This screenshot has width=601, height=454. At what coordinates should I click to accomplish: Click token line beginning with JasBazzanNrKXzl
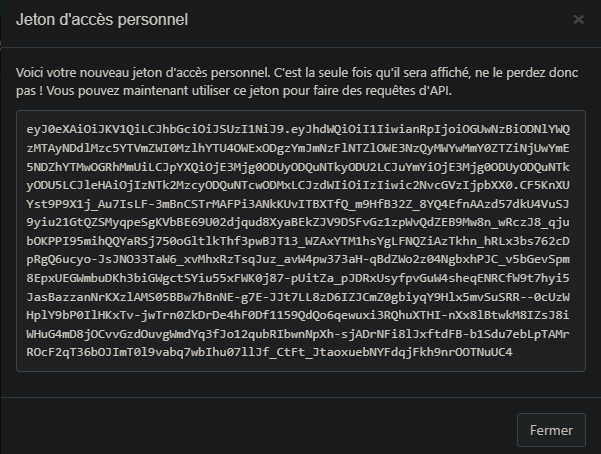point(298,297)
